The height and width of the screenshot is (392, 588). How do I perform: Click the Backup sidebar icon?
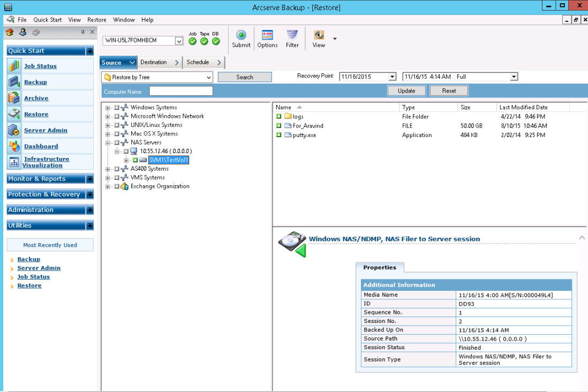[x=14, y=82]
